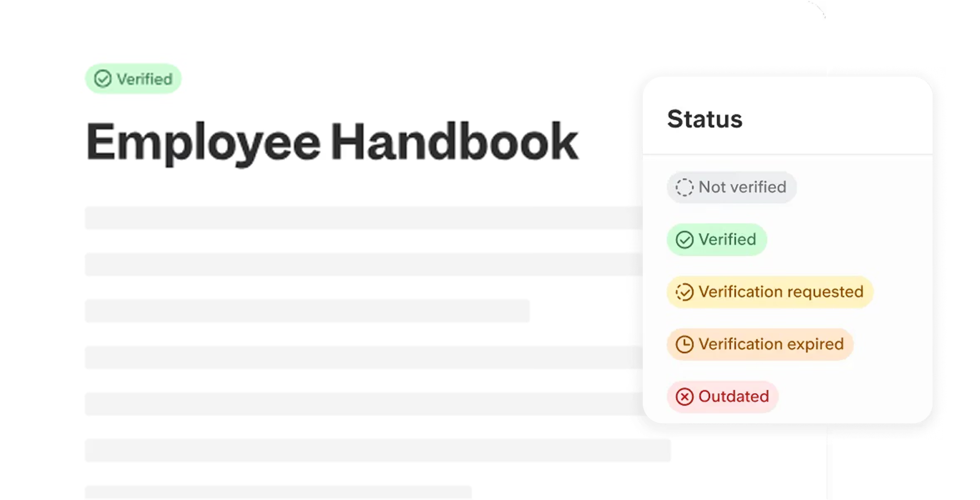The width and height of the screenshot is (980, 500).
Task: Click the third shorter placeholder text line
Action: (x=307, y=311)
